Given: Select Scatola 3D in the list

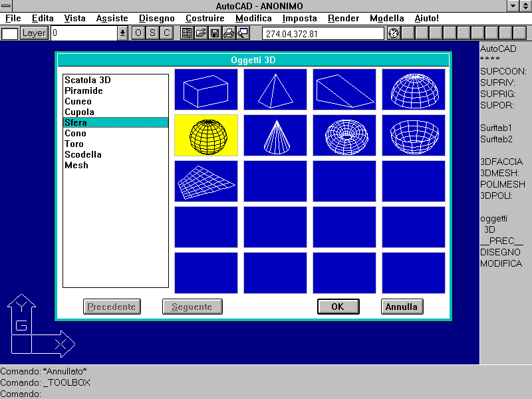Looking at the screenshot, I should click(116, 80).
